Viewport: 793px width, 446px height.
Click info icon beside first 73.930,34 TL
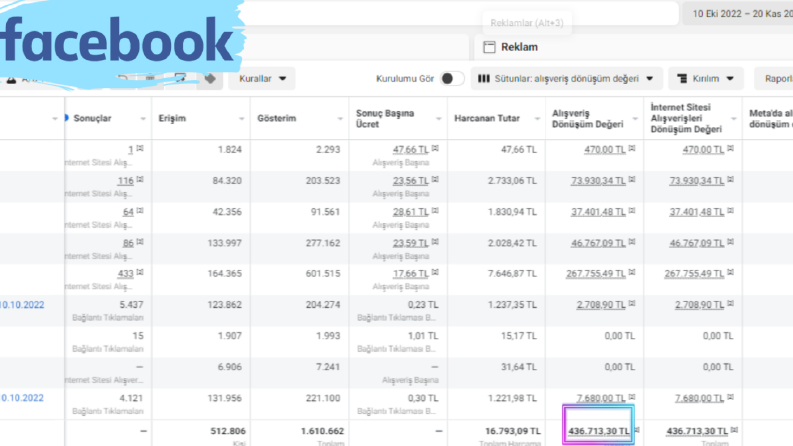pos(632,180)
